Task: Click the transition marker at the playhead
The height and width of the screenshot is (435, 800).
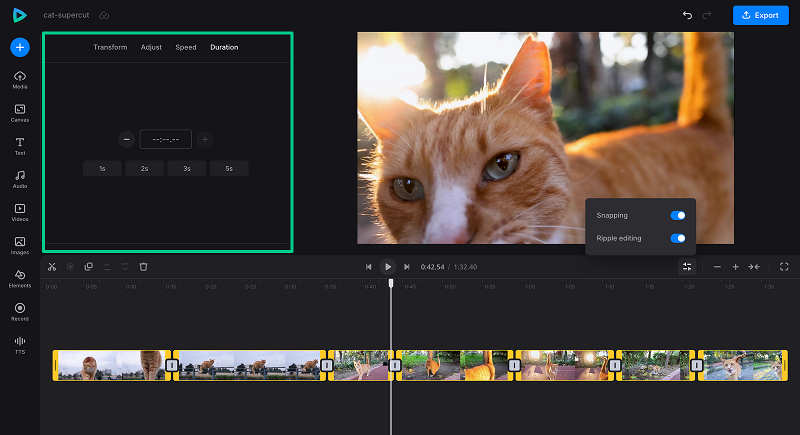Action: (x=395, y=365)
